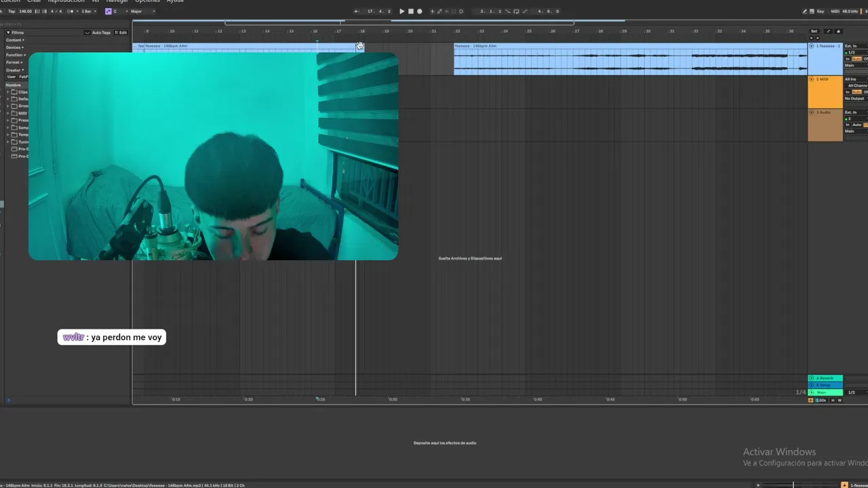
Task: Select the 3 Audio track header
Action: pos(825,125)
